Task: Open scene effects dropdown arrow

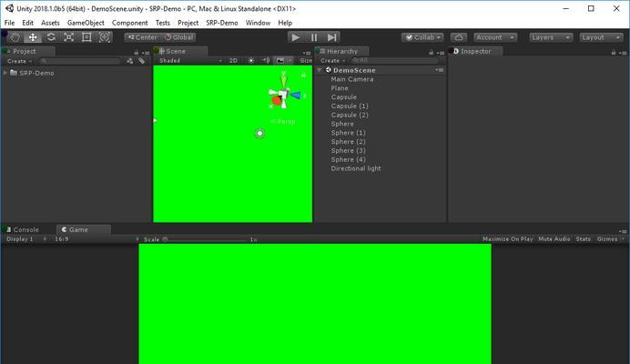Action: click(x=290, y=61)
